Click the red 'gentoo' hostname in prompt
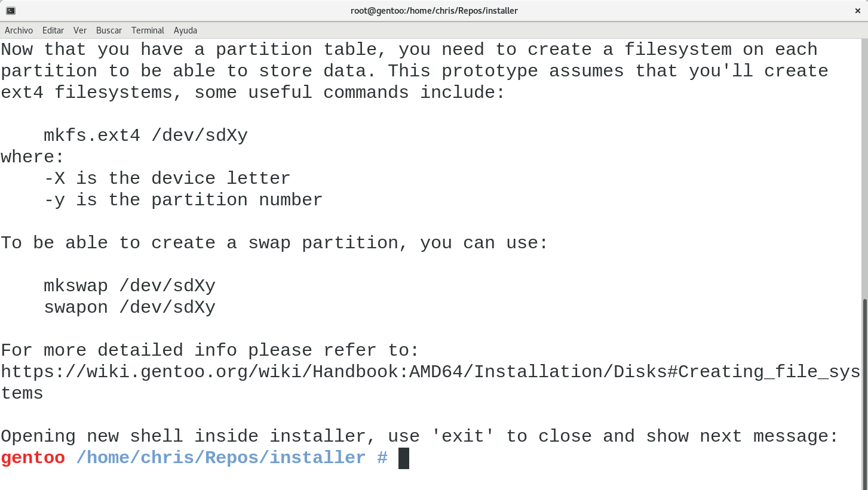The width and height of the screenshot is (868, 490). [33, 458]
